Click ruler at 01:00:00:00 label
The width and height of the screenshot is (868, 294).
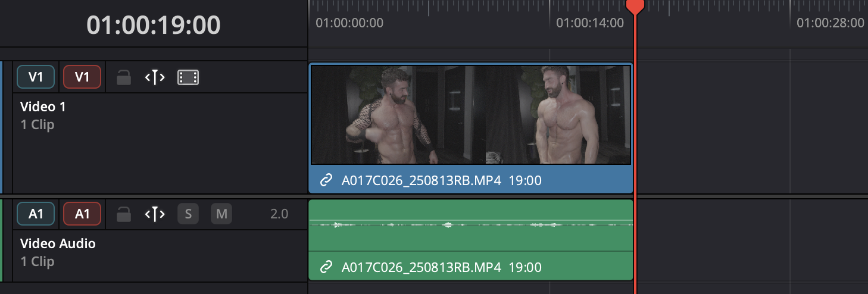(349, 23)
